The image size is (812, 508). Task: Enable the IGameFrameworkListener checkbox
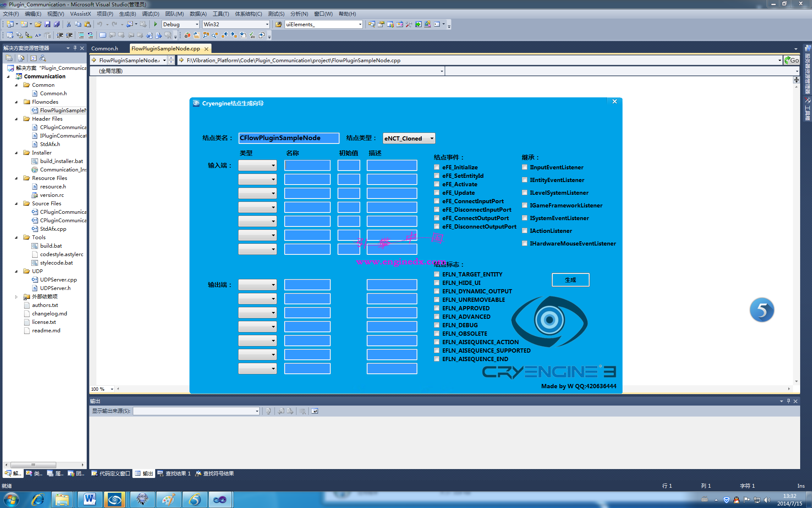tap(524, 205)
